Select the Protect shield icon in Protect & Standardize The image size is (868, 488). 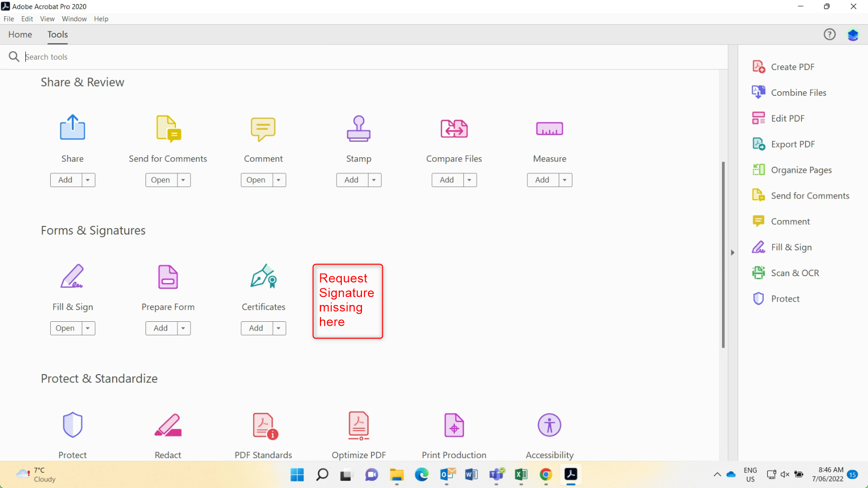click(73, 425)
